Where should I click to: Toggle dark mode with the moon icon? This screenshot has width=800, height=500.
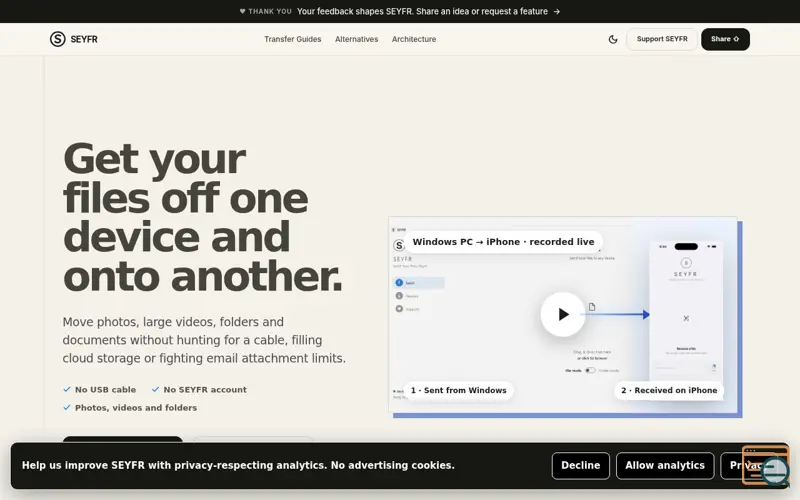[613, 39]
